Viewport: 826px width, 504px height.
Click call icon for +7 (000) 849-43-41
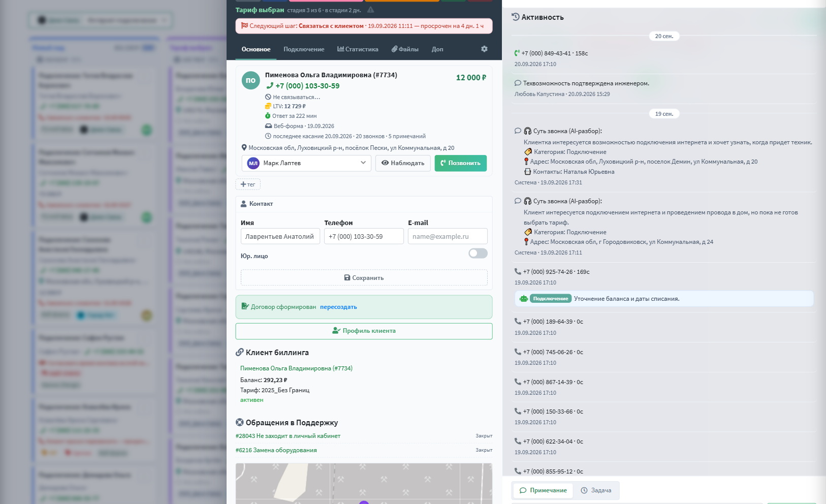[x=517, y=53]
